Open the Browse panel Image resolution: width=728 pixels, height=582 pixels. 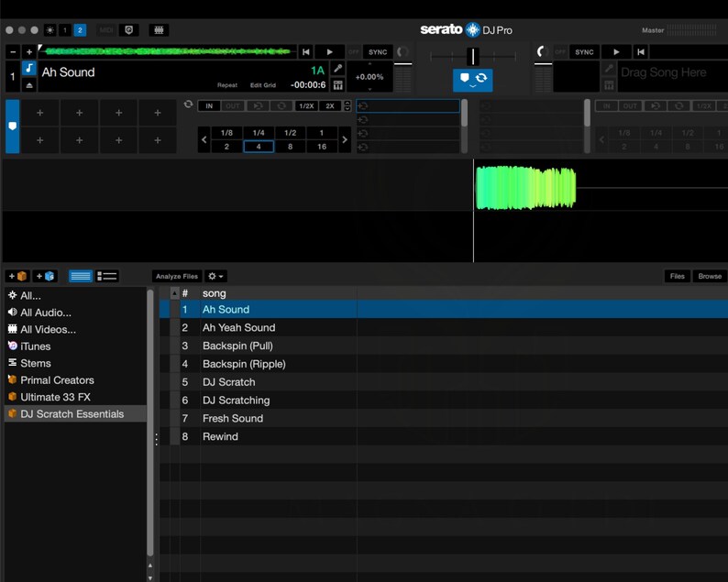point(710,276)
